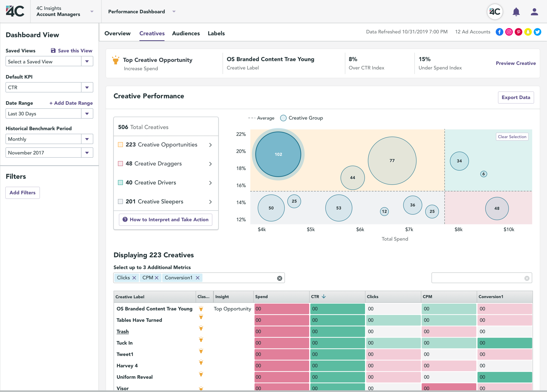Select the bubble labeled 77

pyautogui.click(x=392, y=161)
